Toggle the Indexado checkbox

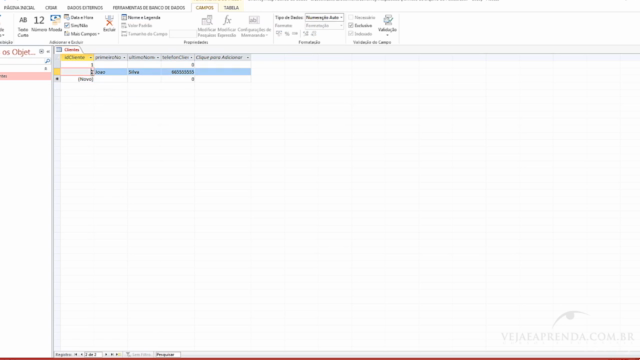[351, 34]
